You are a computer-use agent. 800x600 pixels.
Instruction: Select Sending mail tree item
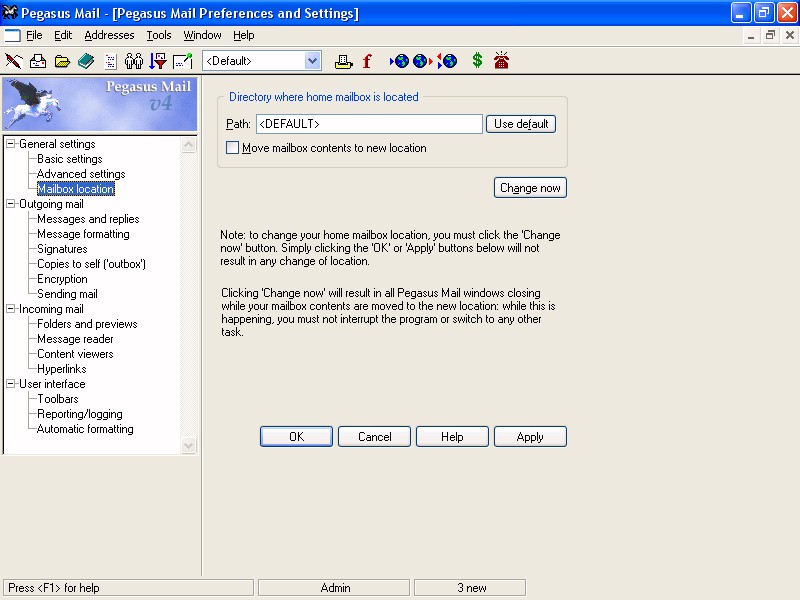pos(67,294)
